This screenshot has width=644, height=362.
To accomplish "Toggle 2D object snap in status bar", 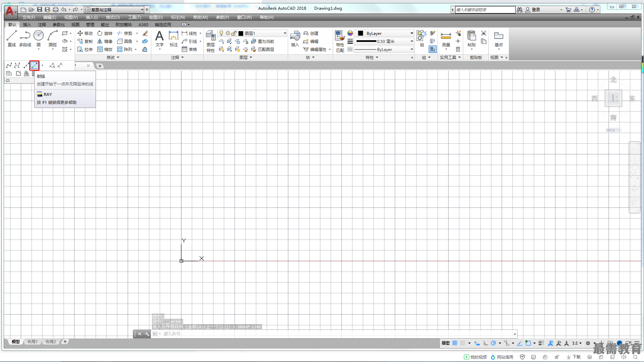I will (528, 343).
